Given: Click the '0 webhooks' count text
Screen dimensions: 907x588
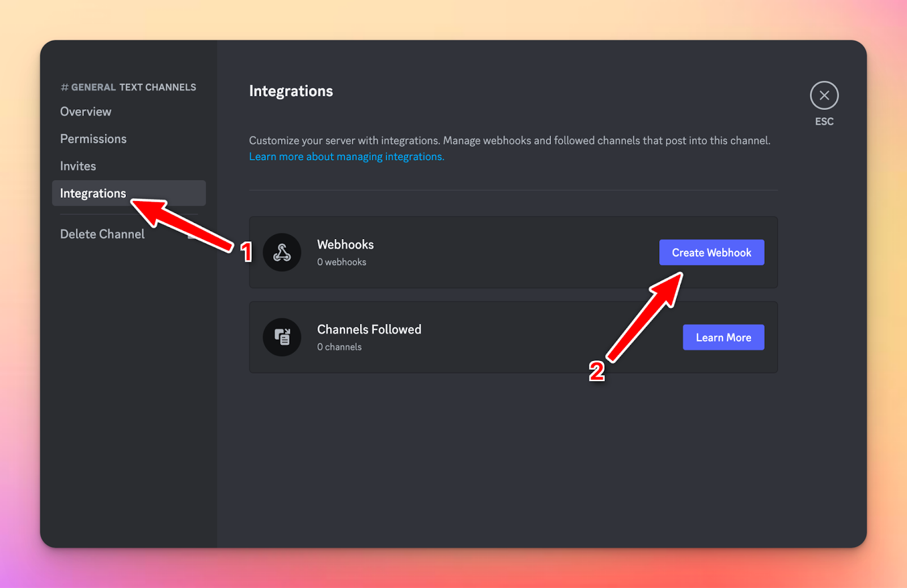Looking at the screenshot, I should point(341,262).
